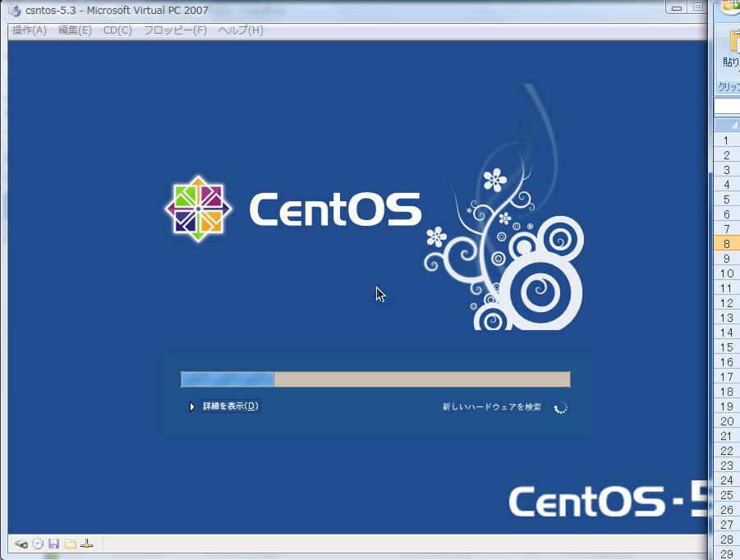Screen dimensions: 740x560
Task: Expand the 詳細を表示 disclosure triangle
Action: point(192,406)
